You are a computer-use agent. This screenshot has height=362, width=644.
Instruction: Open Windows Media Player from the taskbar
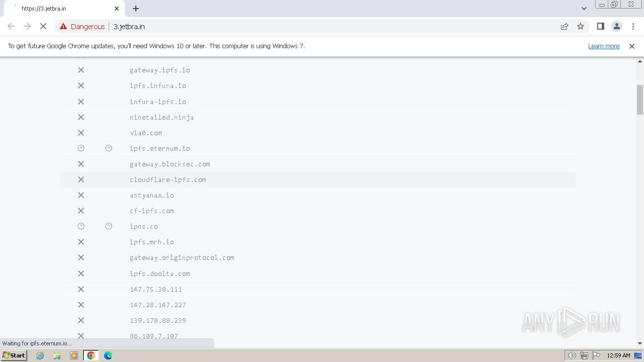pyautogui.click(x=74, y=355)
